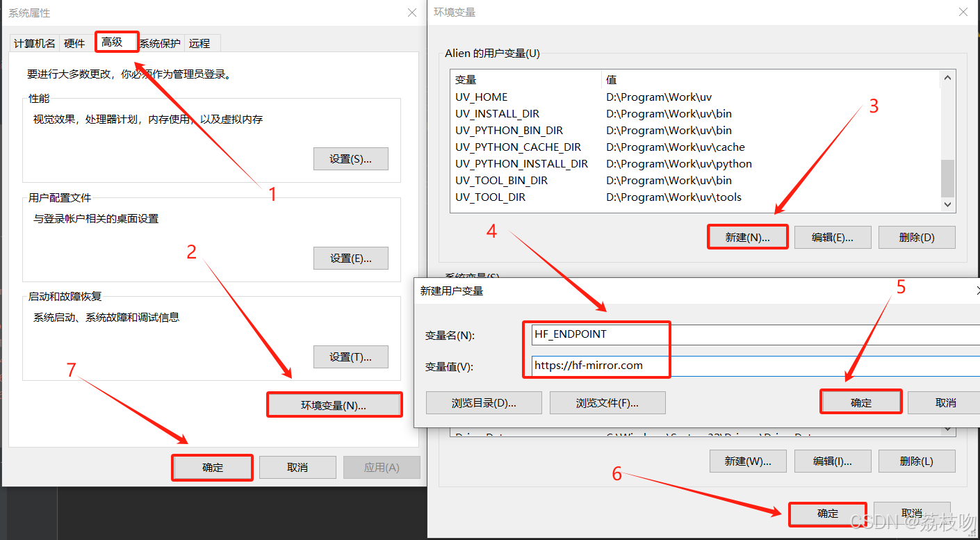The width and height of the screenshot is (980, 540).
Task: Select the UV_PYTHON_INSTALL_DIR variable
Action: [x=522, y=164]
